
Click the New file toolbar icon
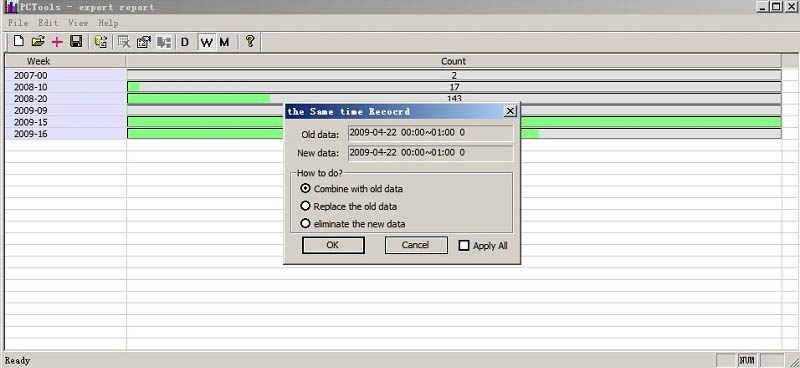19,41
